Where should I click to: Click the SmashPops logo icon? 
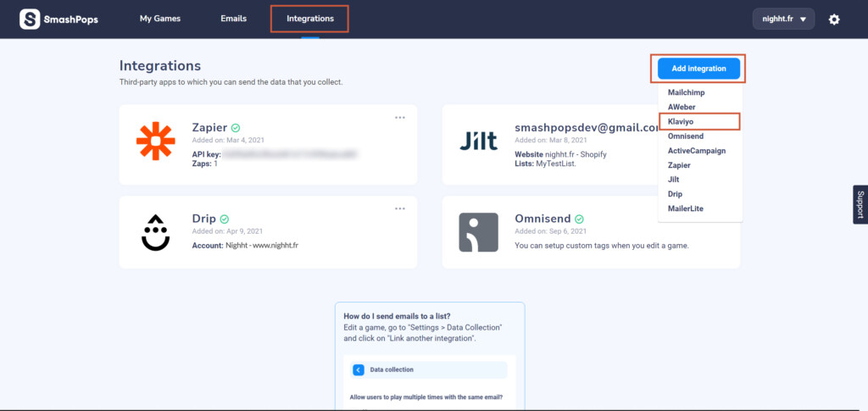pos(30,19)
